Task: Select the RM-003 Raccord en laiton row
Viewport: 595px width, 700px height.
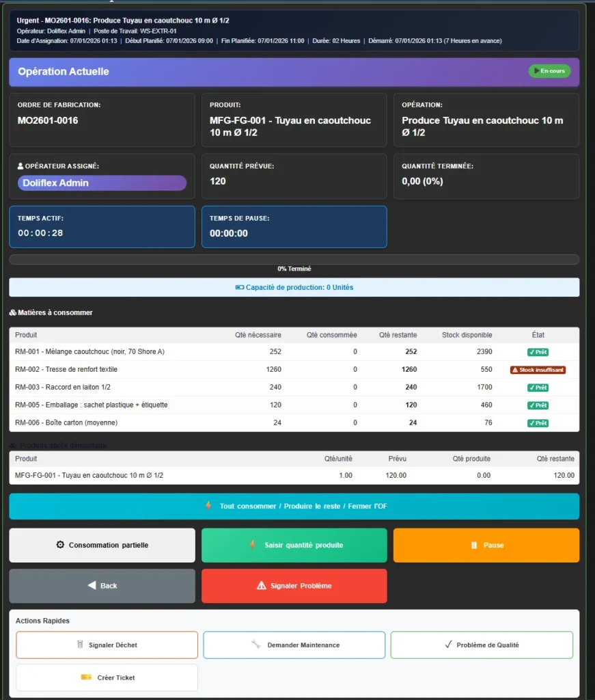Action: pyautogui.click(x=294, y=388)
